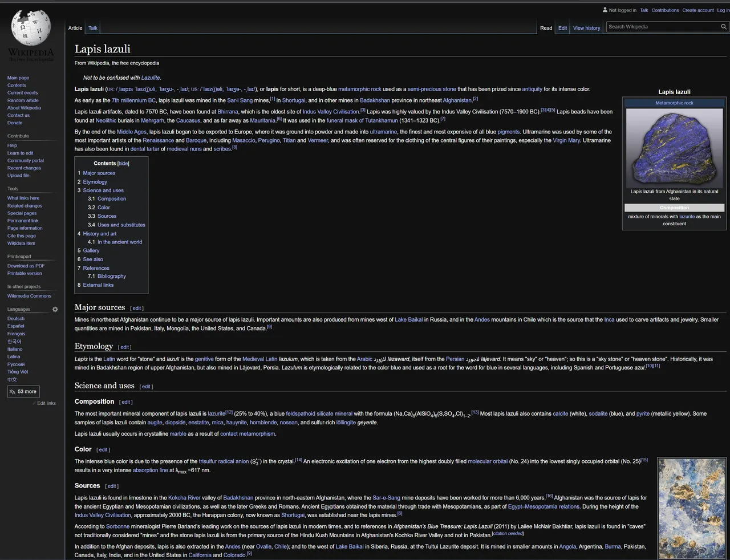
Task: Click the citation needed tag
Action: pos(508,534)
